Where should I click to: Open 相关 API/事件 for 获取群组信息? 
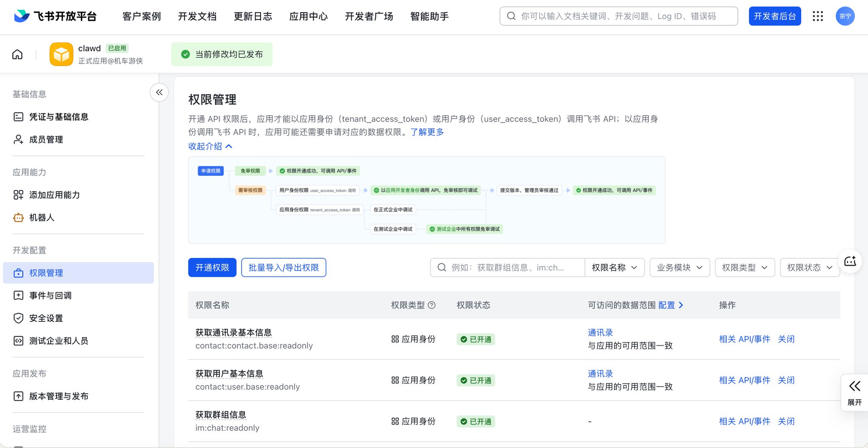pyautogui.click(x=745, y=421)
